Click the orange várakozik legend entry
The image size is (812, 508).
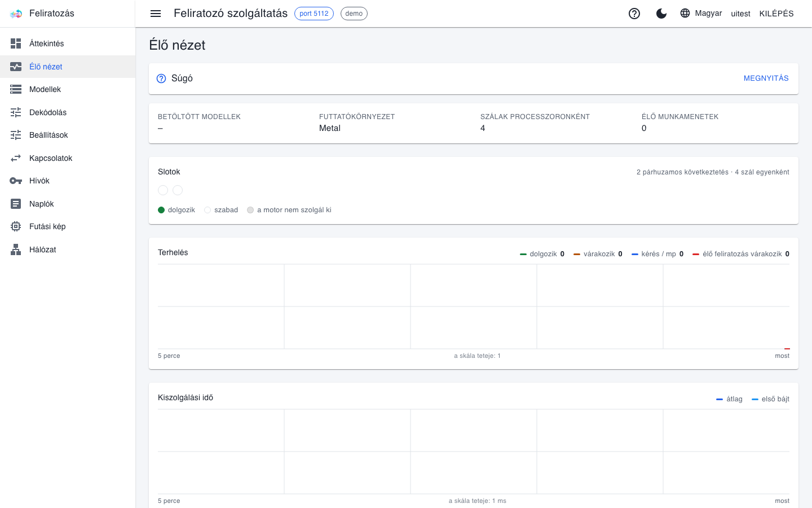coord(598,254)
